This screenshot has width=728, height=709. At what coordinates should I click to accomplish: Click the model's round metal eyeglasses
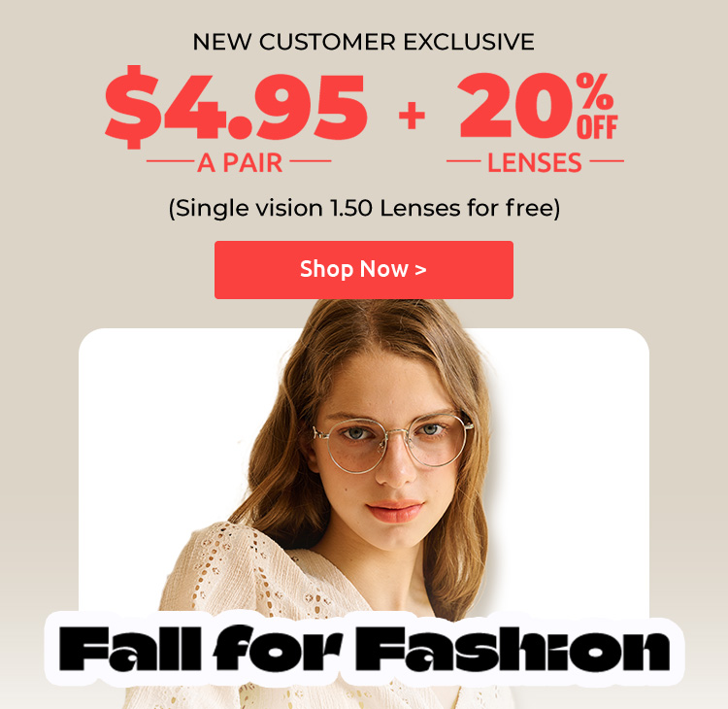click(x=392, y=443)
